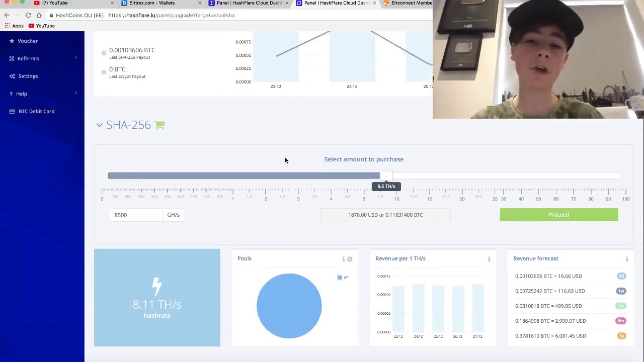Close the Bittrex.com Wallets tab
Viewport: 644px width, 362px height.
point(200,3)
